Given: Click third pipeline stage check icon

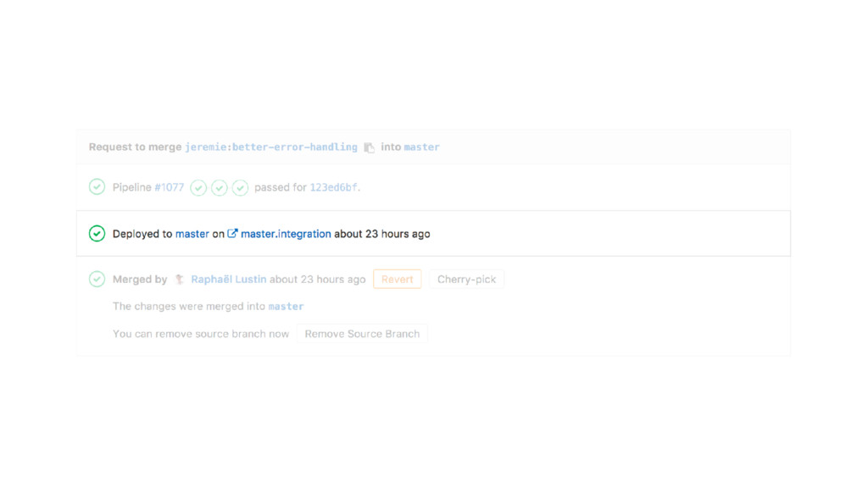Looking at the screenshot, I should 240,188.
